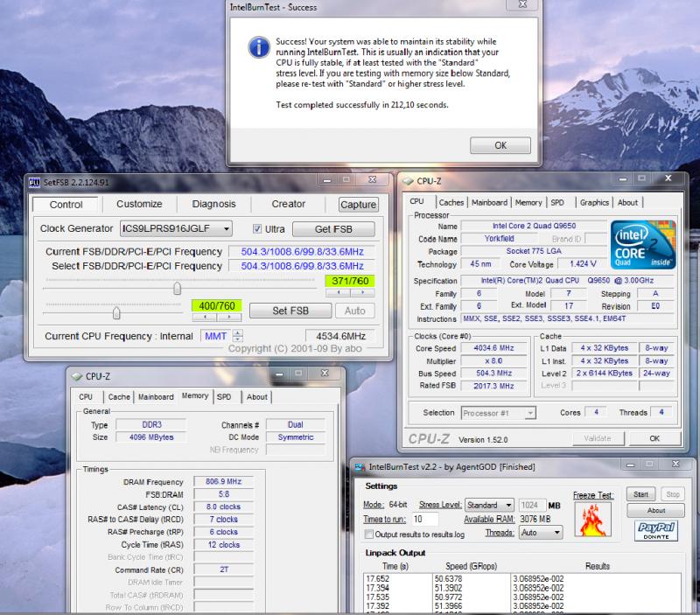Close the right CPU-Z window
Screen dimensions: 700x615
point(668,178)
